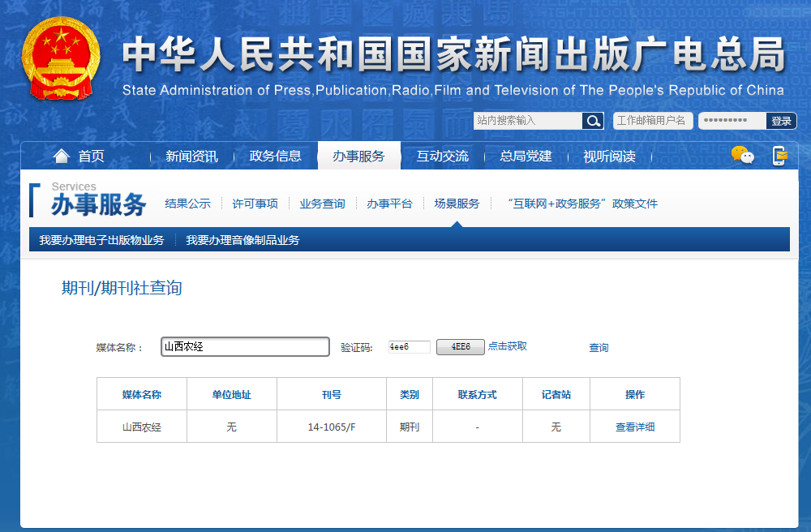Click the 联系方式 column header
This screenshot has height=532, width=811.
[478, 394]
